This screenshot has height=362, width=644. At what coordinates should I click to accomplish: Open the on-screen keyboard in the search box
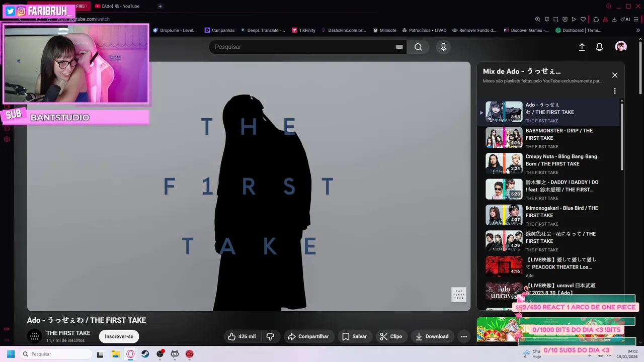(x=399, y=47)
